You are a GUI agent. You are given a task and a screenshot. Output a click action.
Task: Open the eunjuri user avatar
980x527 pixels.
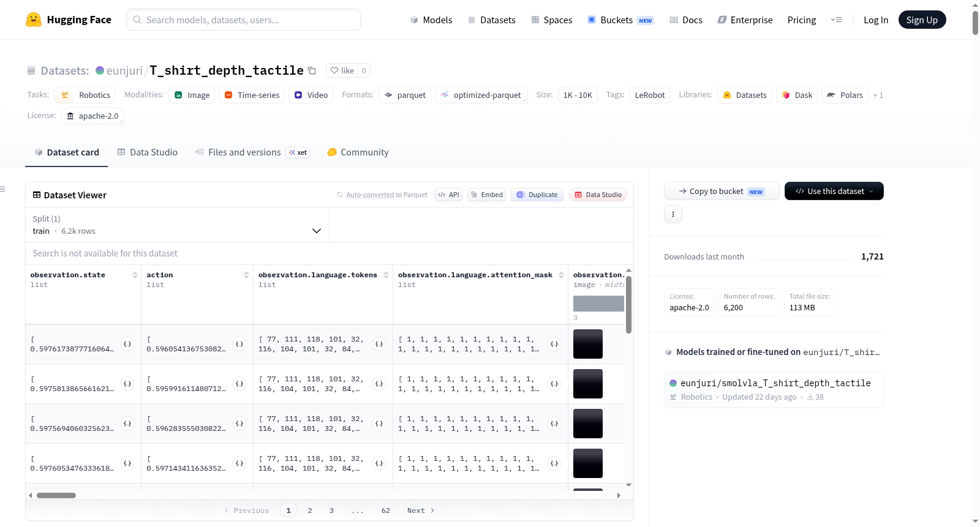100,70
